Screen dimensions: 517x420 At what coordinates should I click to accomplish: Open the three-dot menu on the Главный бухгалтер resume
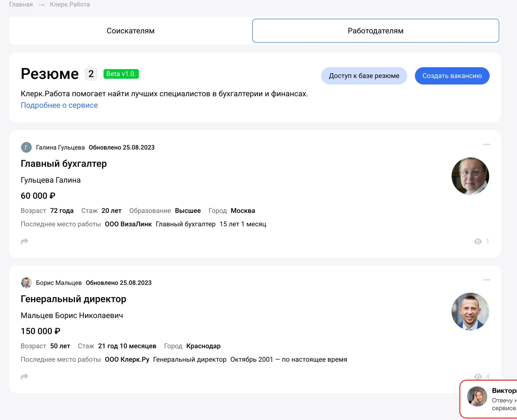tap(487, 144)
